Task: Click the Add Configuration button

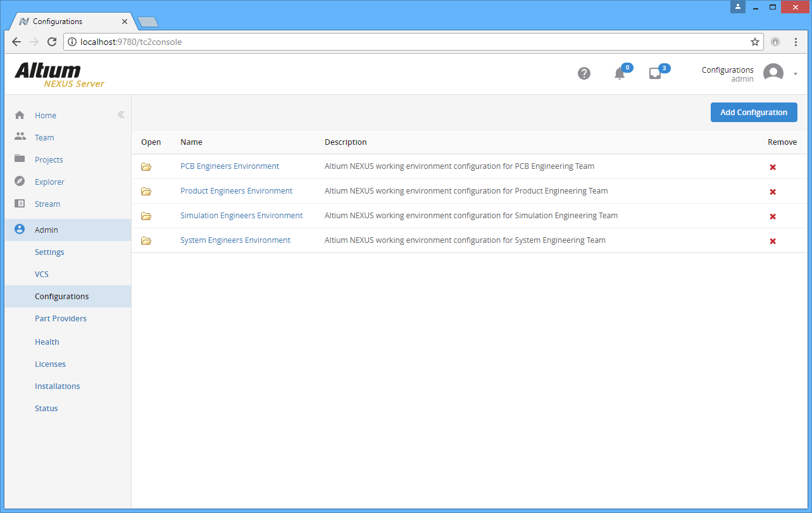Action: [753, 113]
